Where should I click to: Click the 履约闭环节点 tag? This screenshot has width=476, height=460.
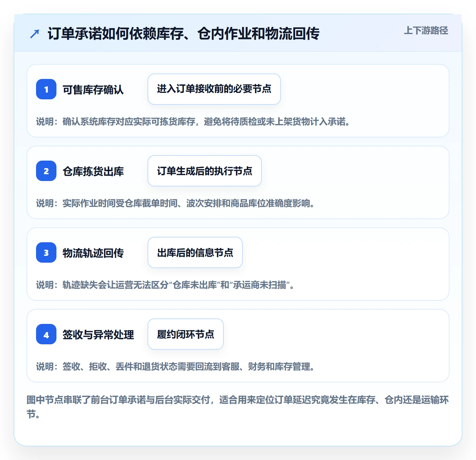[186, 334]
